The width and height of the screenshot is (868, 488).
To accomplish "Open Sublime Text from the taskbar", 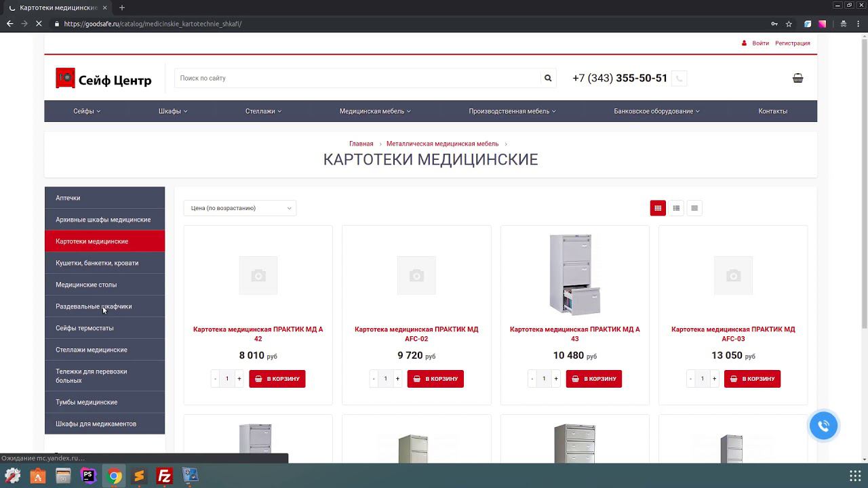I will [139, 476].
